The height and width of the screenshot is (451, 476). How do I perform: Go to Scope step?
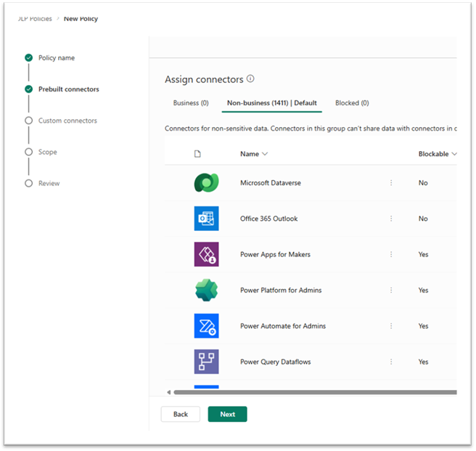tap(48, 152)
